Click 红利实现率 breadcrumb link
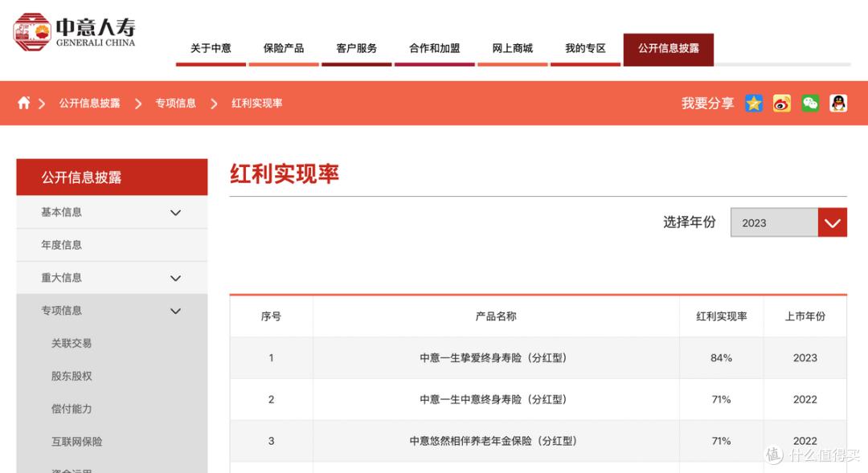The width and height of the screenshot is (868, 473). pos(257,104)
